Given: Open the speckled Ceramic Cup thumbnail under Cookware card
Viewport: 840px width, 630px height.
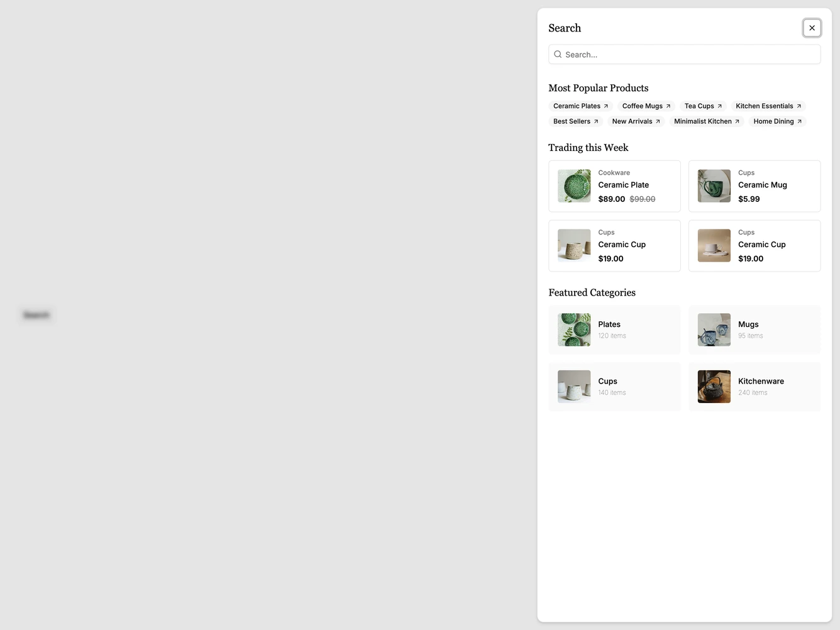Looking at the screenshot, I should click(x=574, y=246).
